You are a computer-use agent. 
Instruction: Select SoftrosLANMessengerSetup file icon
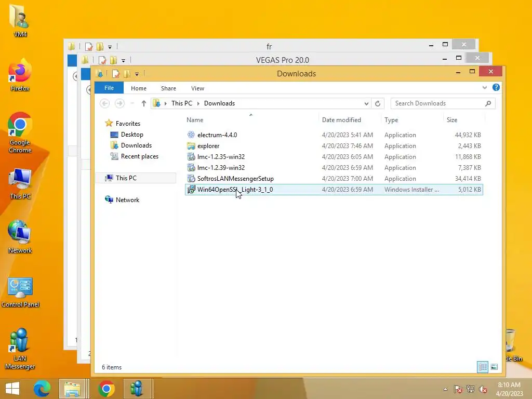191,179
